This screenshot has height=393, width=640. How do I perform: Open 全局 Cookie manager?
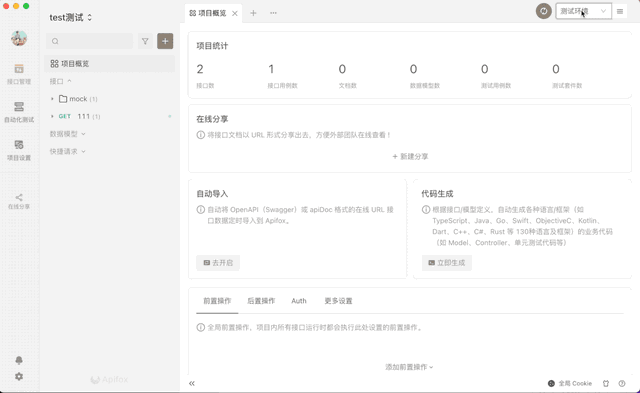(x=570, y=383)
